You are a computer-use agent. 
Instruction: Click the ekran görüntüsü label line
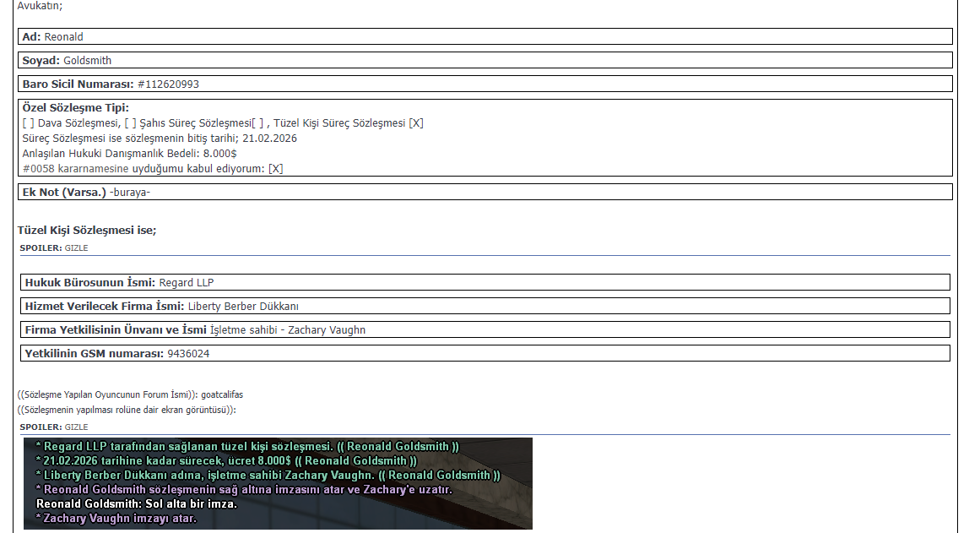[x=127, y=411]
